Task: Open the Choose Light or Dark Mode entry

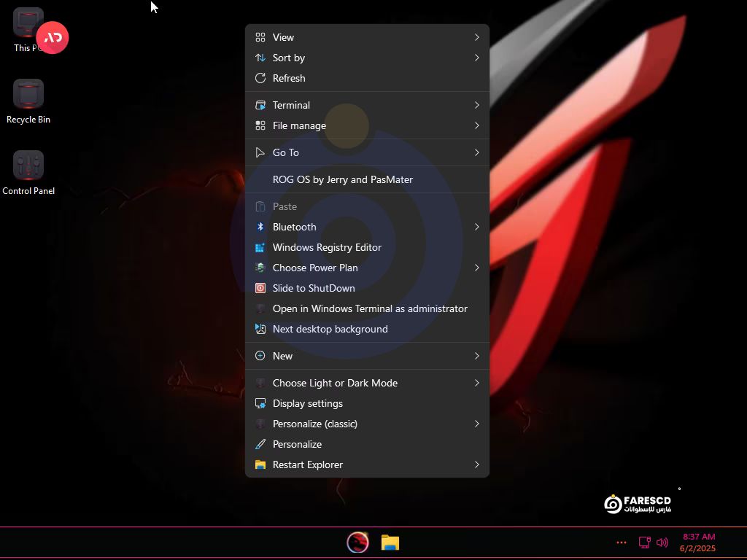Action: coord(368,383)
